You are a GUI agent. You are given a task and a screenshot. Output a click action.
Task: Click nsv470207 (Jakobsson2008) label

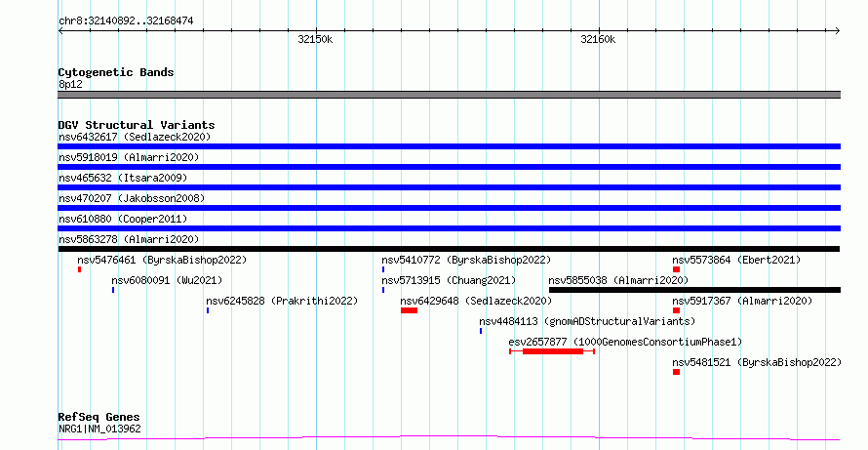[132, 198]
